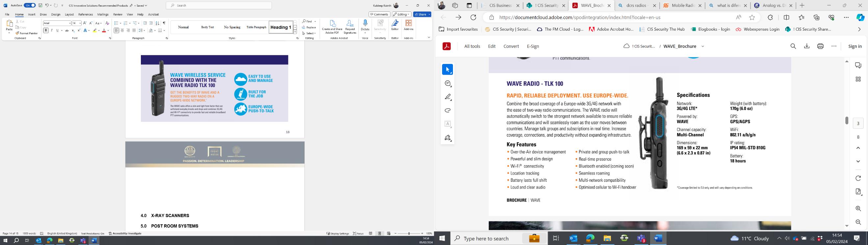This screenshot has height=245, width=868.
Task: Click Decrease Indent icon
Action: point(145,23)
